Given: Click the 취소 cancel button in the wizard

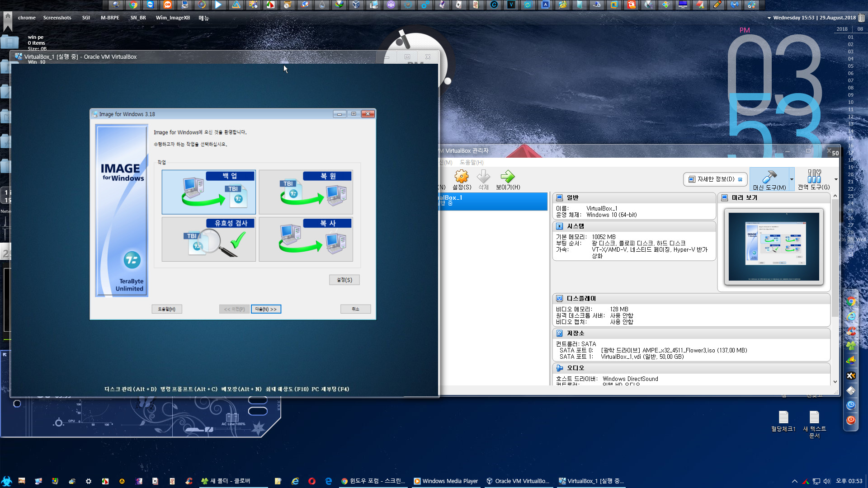Looking at the screenshot, I should point(356,309).
